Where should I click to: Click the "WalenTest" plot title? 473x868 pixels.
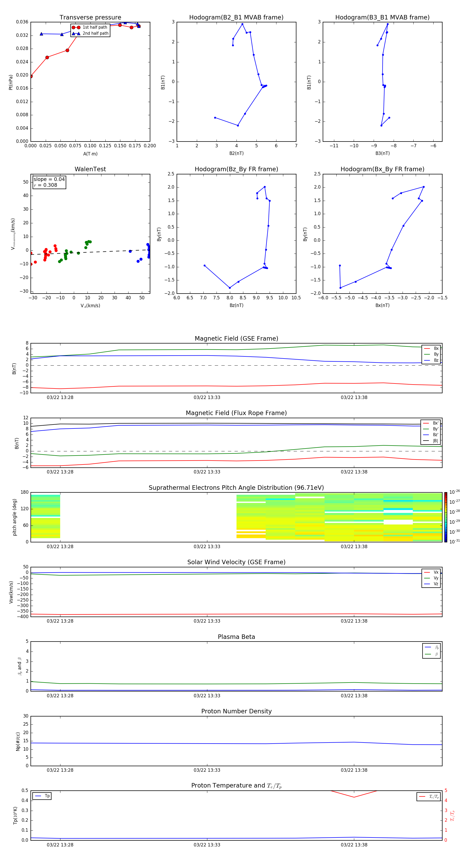[90, 169]
